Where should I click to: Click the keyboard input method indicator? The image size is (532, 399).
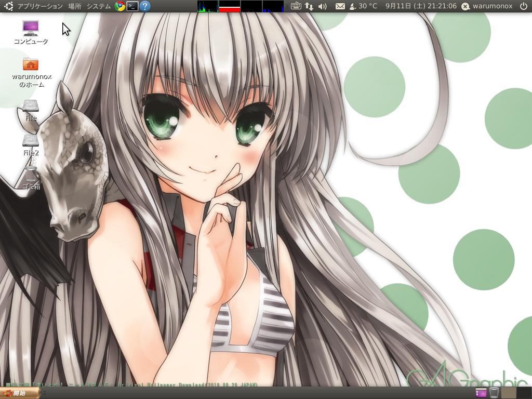296,6
